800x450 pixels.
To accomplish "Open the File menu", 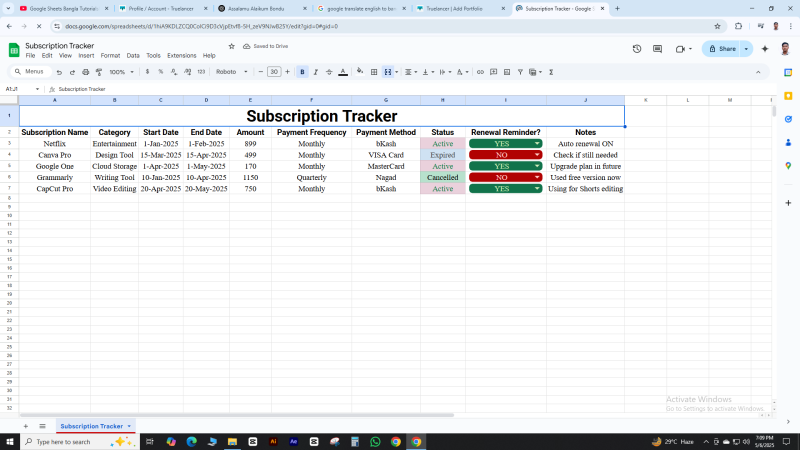I will (30, 56).
